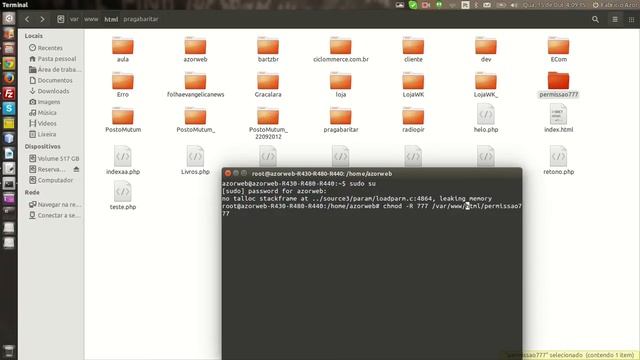This screenshot has height=360, width=640.
Task: Select the retono.php file
Action: click(558, 160)
